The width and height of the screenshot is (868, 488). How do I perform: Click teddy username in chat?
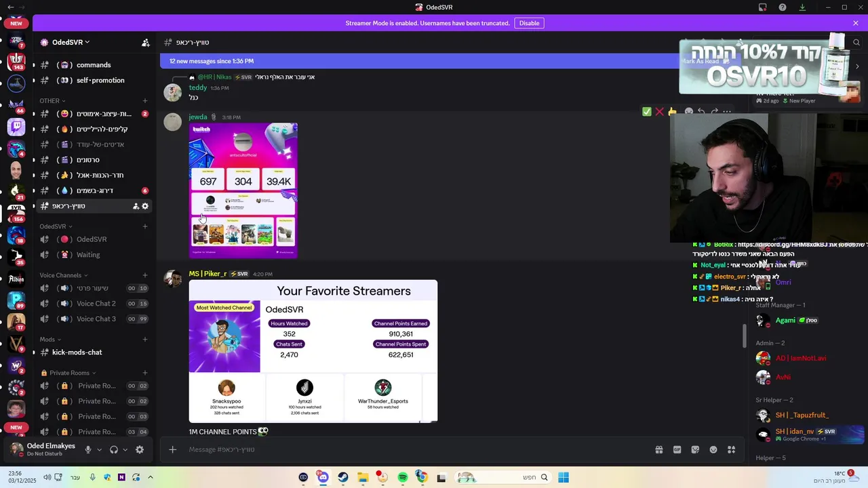click(x=198, y=87)
